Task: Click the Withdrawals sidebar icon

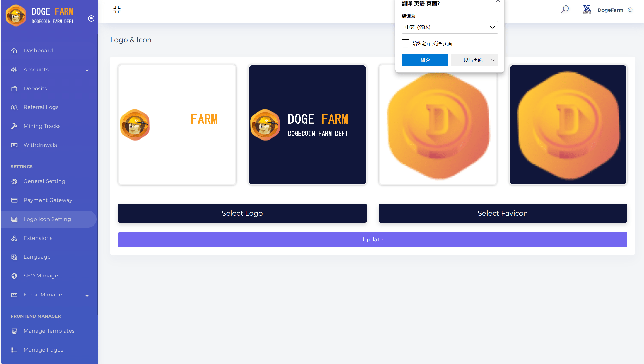Action: pyautogui.click(x=14, y=145)
